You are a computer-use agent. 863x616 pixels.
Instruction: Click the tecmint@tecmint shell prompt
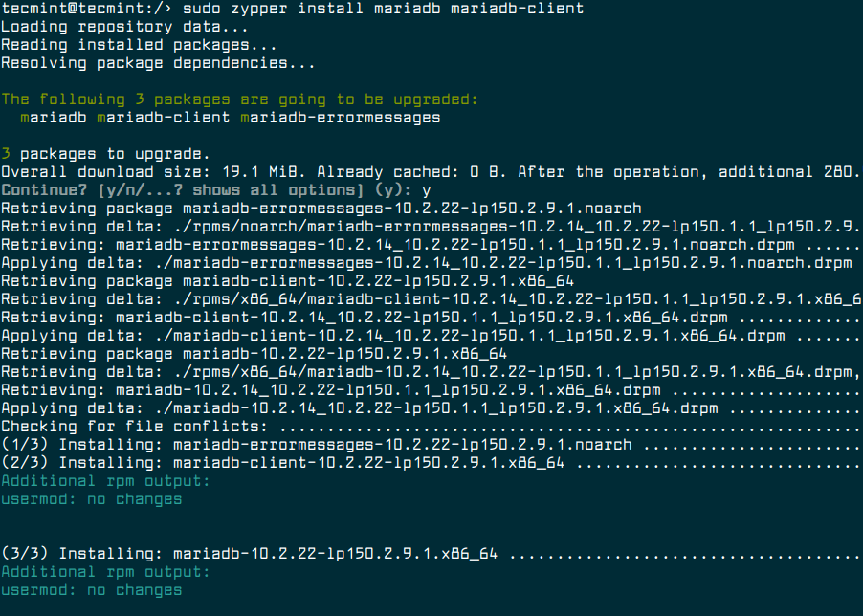point(84,9)
